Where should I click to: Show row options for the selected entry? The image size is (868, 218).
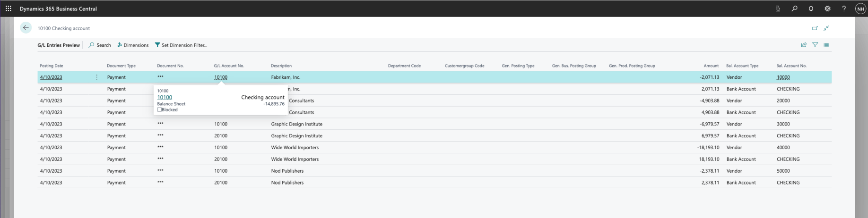tap(97, 77)
